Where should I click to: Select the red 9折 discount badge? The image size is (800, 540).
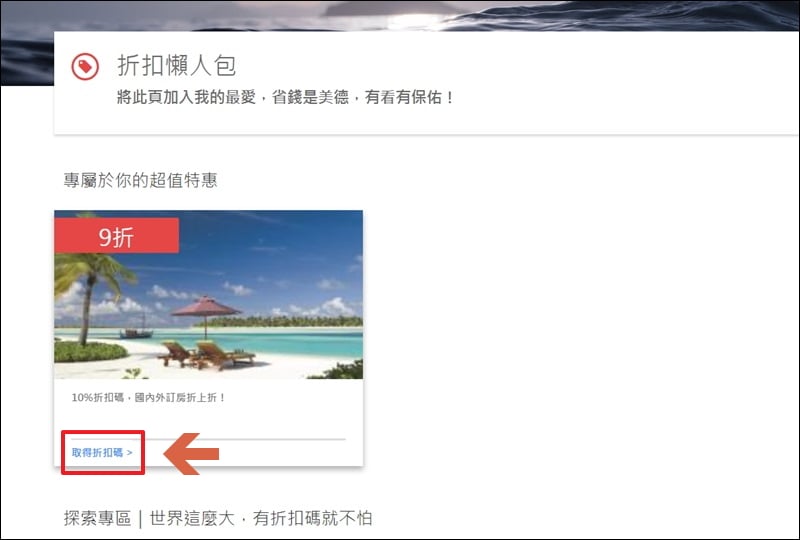click(x=116, y=236)
